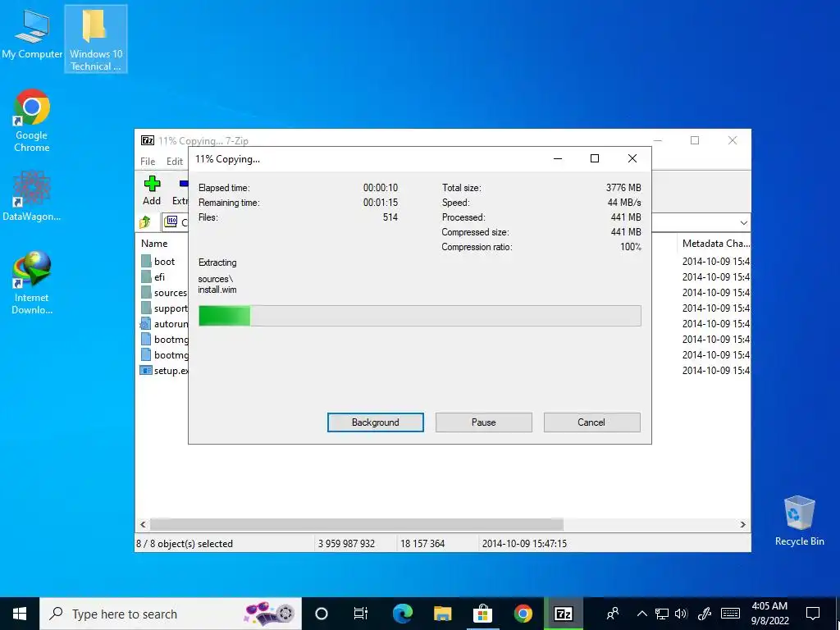Click the Cortana circle icon on taskbar
Screen dimensions: 840x630
coord(322,614)
